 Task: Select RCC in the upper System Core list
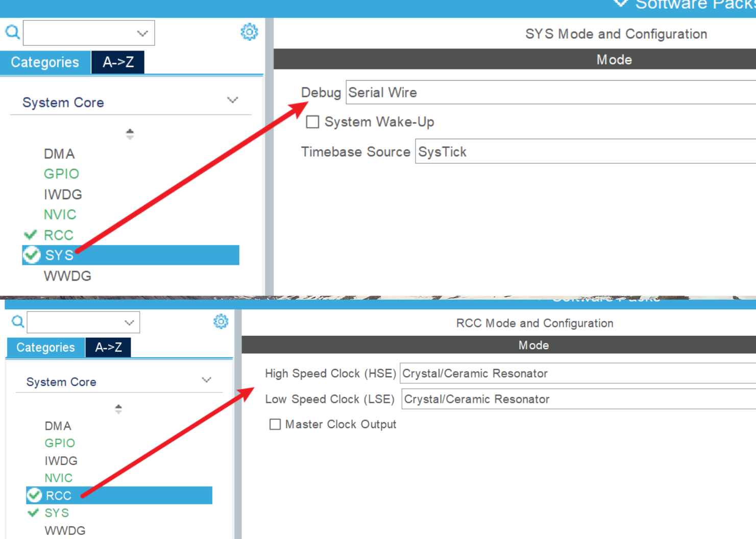58,235
